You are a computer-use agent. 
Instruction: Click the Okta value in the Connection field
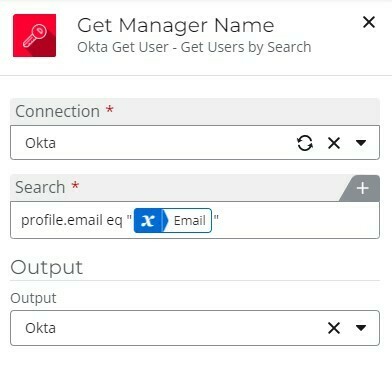tap(40, 143)
